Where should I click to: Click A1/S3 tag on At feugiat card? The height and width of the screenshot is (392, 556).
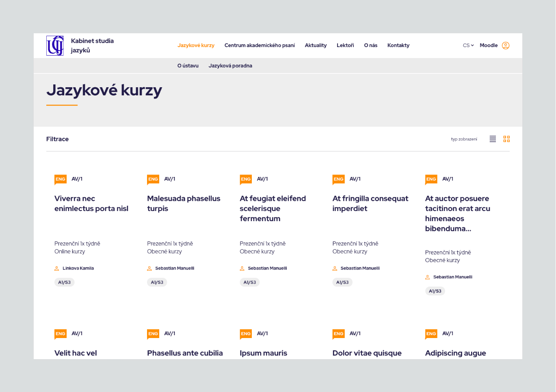pos(250,282)
